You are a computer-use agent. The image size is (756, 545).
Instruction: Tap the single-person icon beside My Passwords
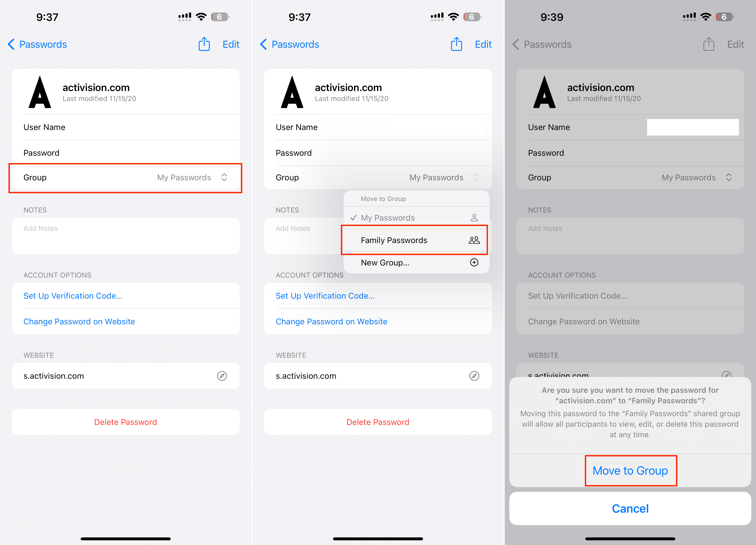click(x=474, y=218)
